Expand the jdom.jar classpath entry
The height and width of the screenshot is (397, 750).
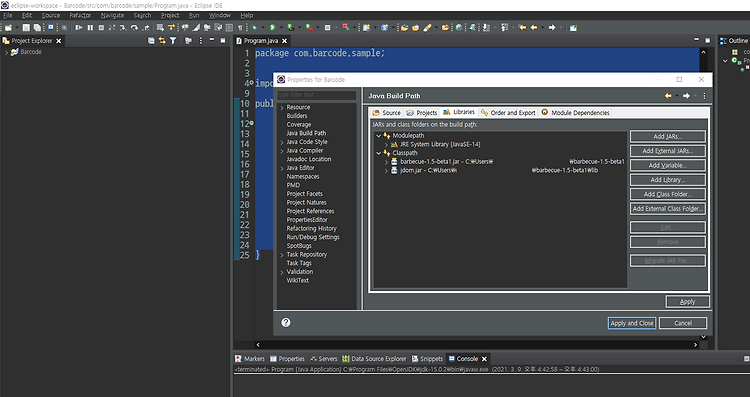[386, 171]
